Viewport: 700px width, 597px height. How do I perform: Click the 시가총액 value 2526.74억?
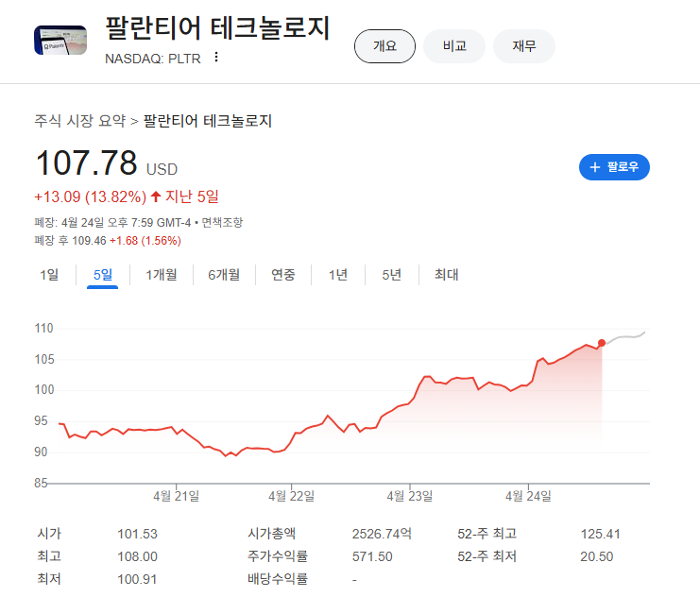[382, 534]
